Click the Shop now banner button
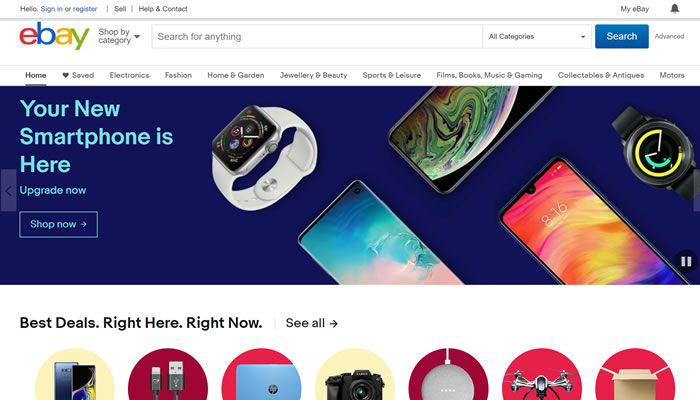This screenshot has height=400, width=700. (x=58, y=224)
